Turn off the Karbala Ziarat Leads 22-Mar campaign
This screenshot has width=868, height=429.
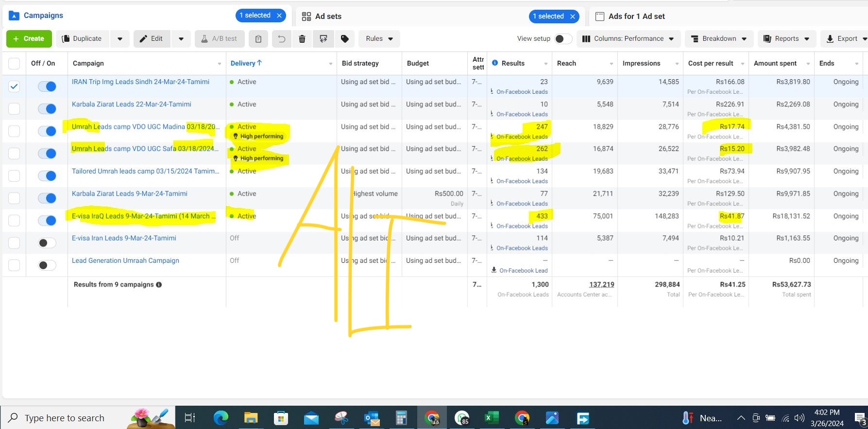(x=47, y=109)
